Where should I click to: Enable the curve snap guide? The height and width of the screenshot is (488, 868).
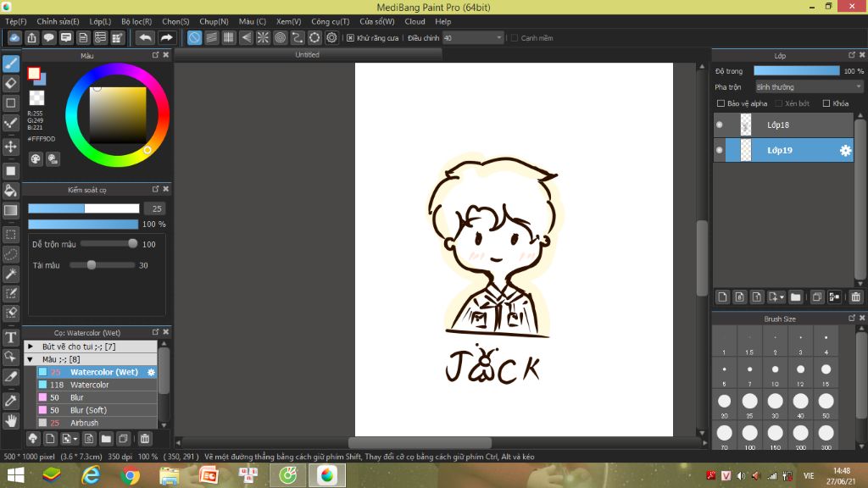(298, 37)
